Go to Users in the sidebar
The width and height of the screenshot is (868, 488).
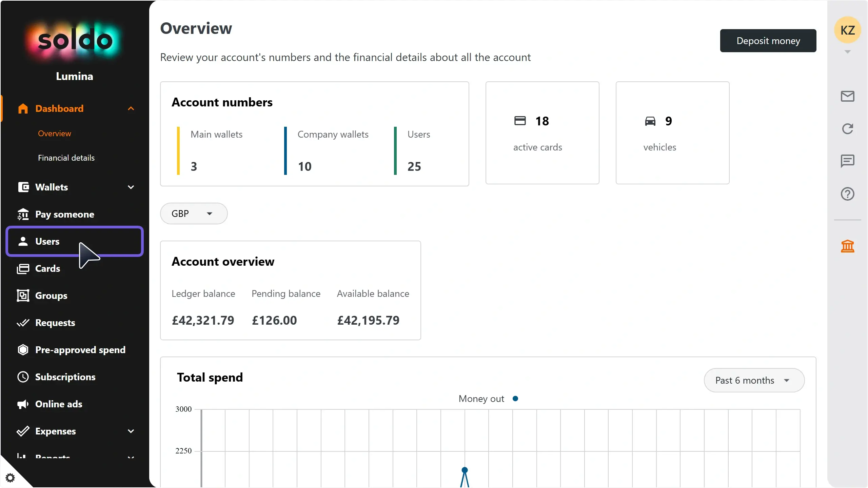[47, 241]
